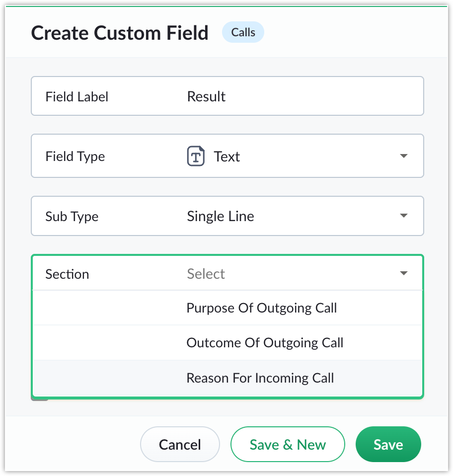Image resolution: width=453 pixels, height=476 pixels.
Task: Open the Sub Type dropdown arrow
Action: pos(403,216)
